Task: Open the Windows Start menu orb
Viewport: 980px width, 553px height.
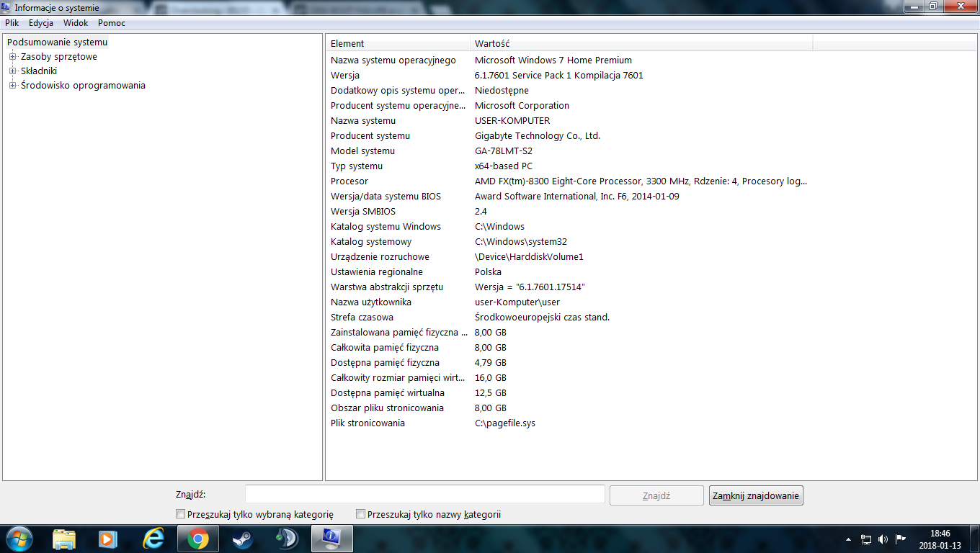Action: (x=19, y=539)
